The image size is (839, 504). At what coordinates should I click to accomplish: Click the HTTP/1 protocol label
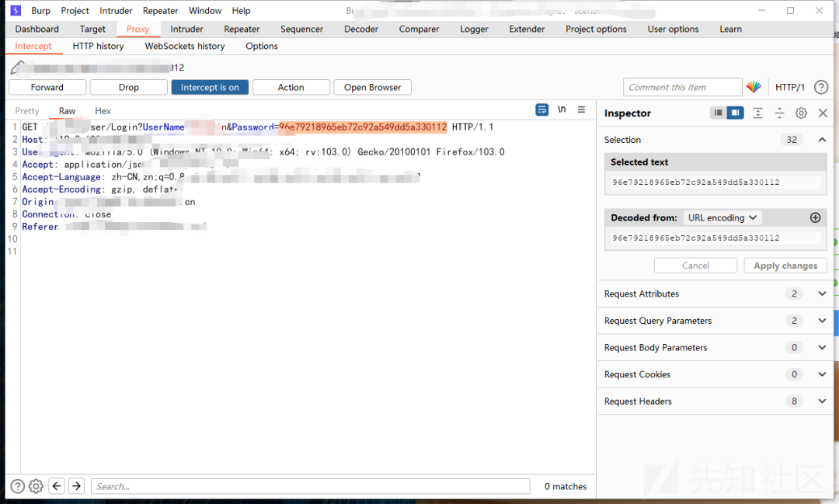(790, 87)
